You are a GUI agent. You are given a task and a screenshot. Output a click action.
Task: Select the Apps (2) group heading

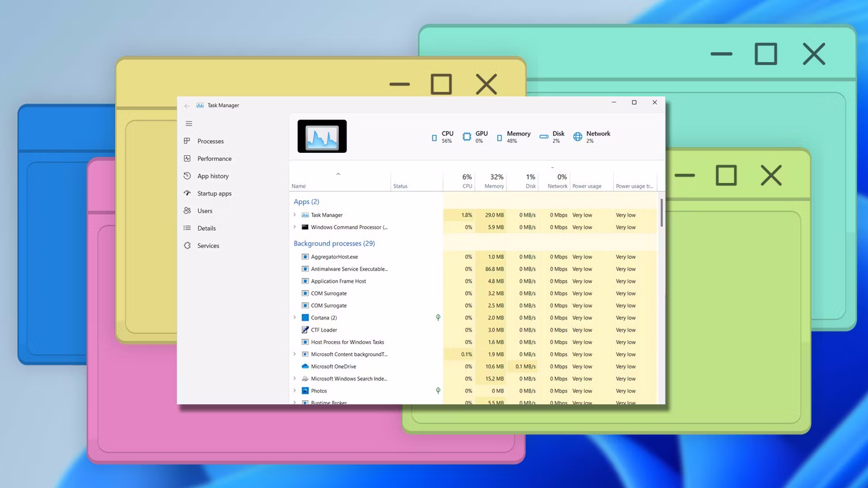[x=306, y=202]
